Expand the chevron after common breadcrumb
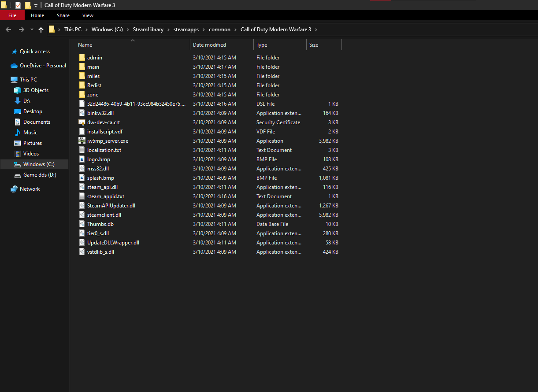 236,30
